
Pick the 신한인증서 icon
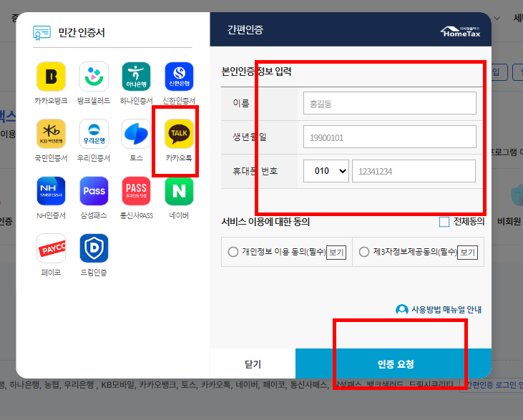[x=179, y=77]
